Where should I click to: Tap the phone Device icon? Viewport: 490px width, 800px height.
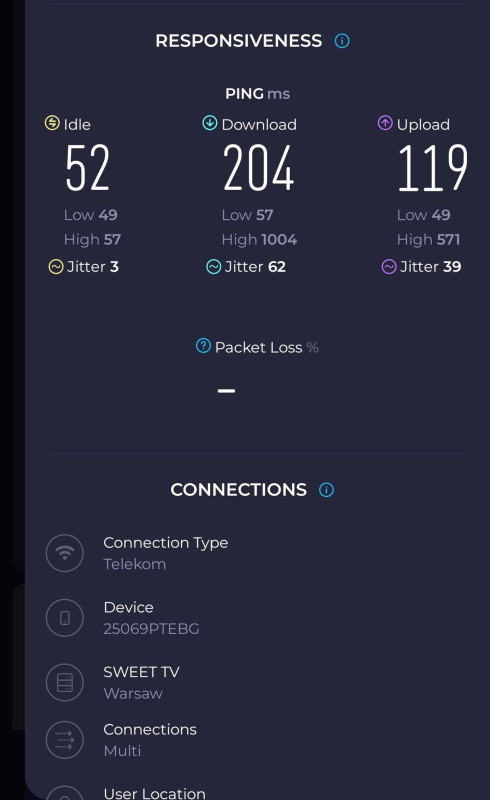click(65, 618)
